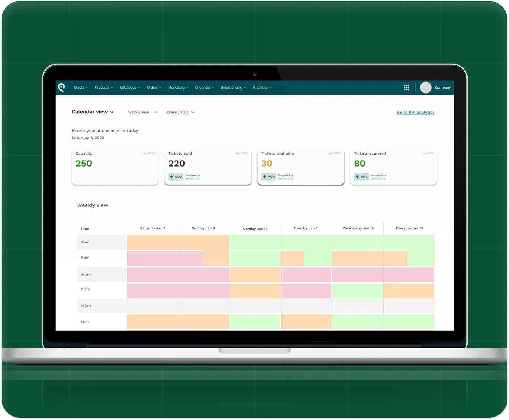The image size is (509, 420).
Task: Open the January 2023 month selector
Action: (x=180, y=112)
